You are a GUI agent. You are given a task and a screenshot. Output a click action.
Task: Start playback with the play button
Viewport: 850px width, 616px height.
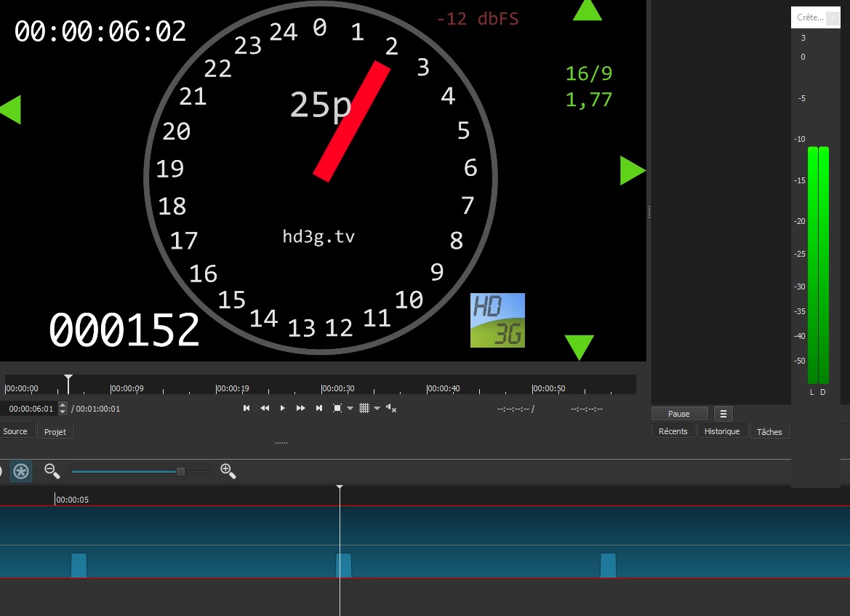point(282,408)
